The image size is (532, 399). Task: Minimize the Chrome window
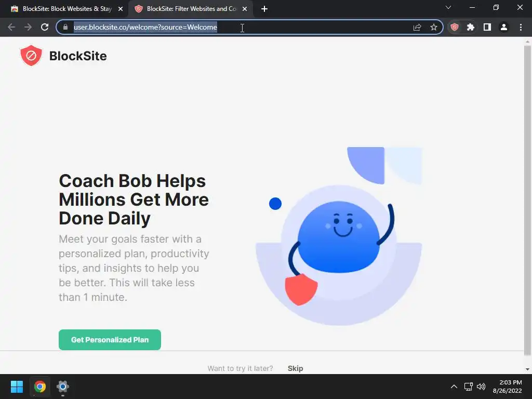(x=472, y=7)
